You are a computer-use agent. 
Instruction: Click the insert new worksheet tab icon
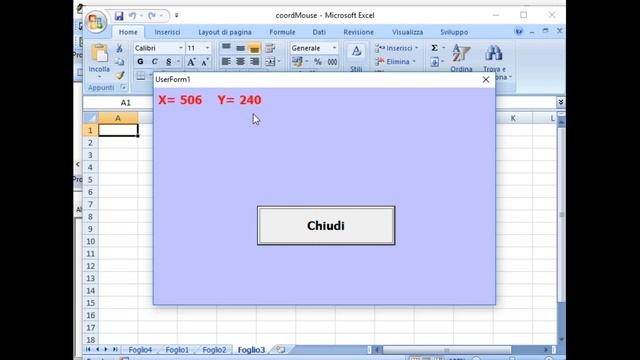click(280, 349)
